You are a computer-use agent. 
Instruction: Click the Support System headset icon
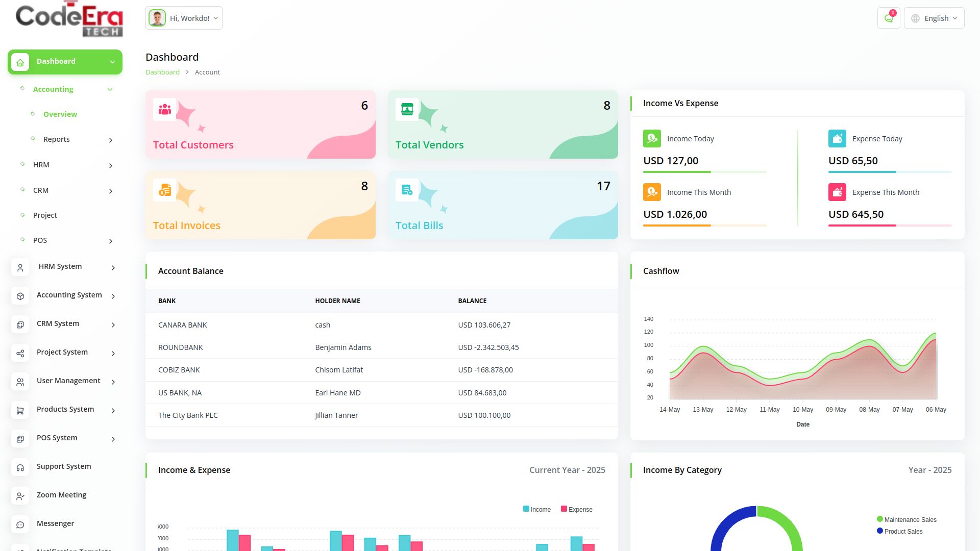[20, 467]
